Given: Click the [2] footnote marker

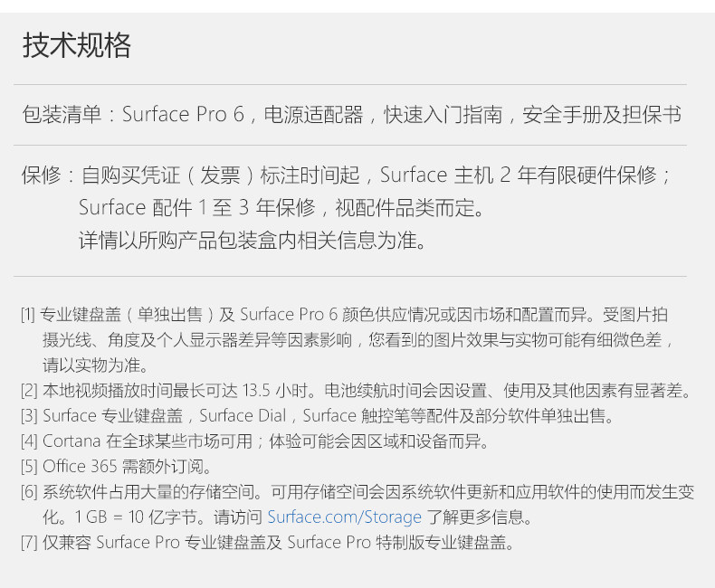Looking at the screenshot, I should pyautogui.click(x=28, y=391).
